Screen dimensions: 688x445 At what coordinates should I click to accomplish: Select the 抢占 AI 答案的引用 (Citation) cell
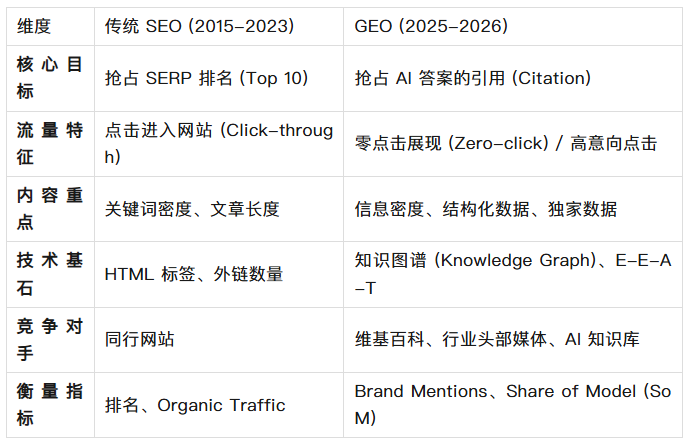click(473, 77)
